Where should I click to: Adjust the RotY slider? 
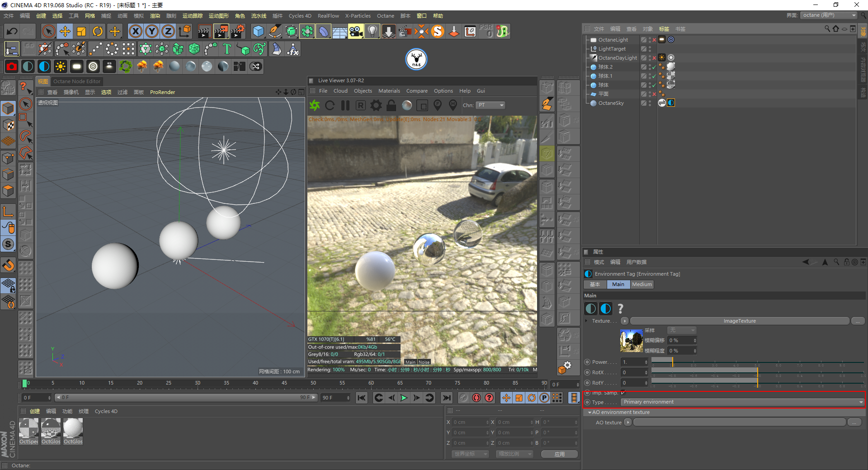pyautogui.click(x=758, y=383)
